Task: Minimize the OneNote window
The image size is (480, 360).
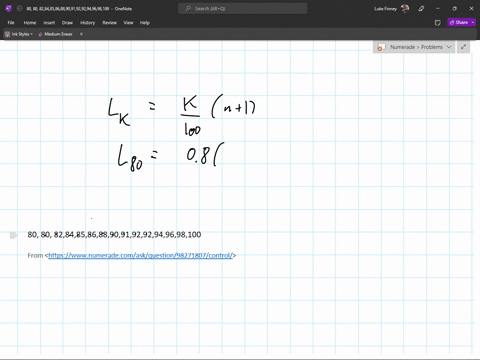Action: coord(438,8)
